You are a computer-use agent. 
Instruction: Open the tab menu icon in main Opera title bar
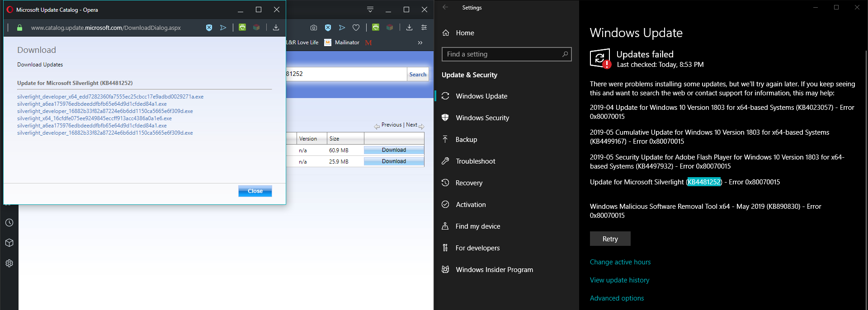370,9
